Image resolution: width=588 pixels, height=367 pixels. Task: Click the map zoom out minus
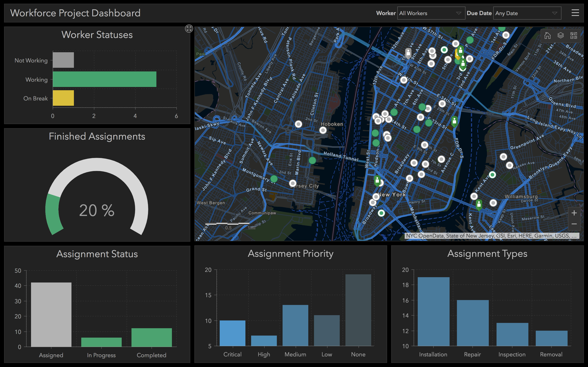click(x=574, y=224)
